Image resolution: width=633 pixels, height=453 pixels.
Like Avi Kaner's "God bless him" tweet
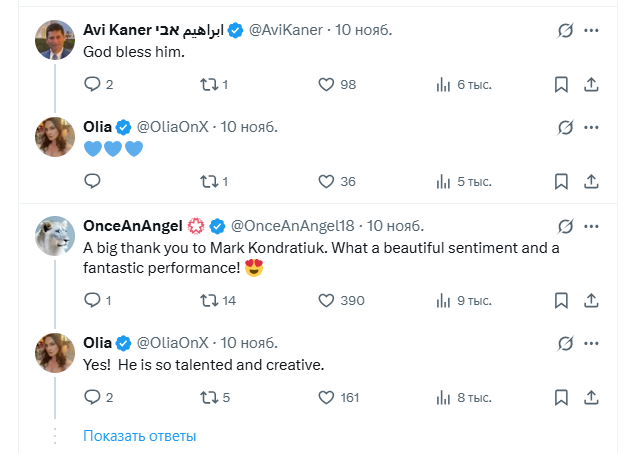(x=326, y=85)
